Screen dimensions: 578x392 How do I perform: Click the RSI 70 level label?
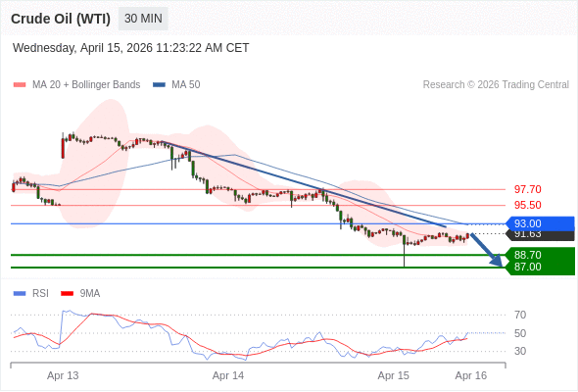(520, 315)
